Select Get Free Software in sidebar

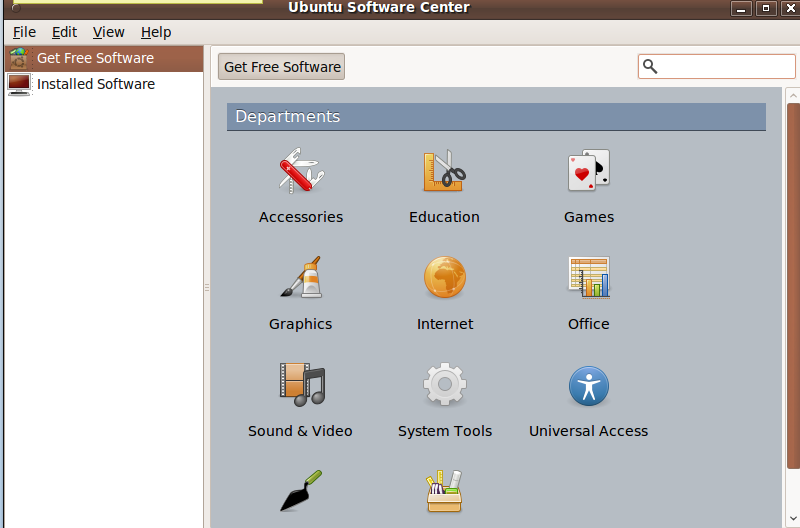click(104, 58)
